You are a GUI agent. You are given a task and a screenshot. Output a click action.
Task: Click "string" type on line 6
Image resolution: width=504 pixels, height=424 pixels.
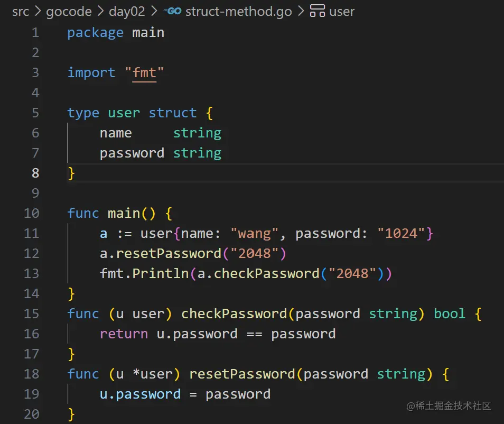pyautogui.click(x=198, y=133)
